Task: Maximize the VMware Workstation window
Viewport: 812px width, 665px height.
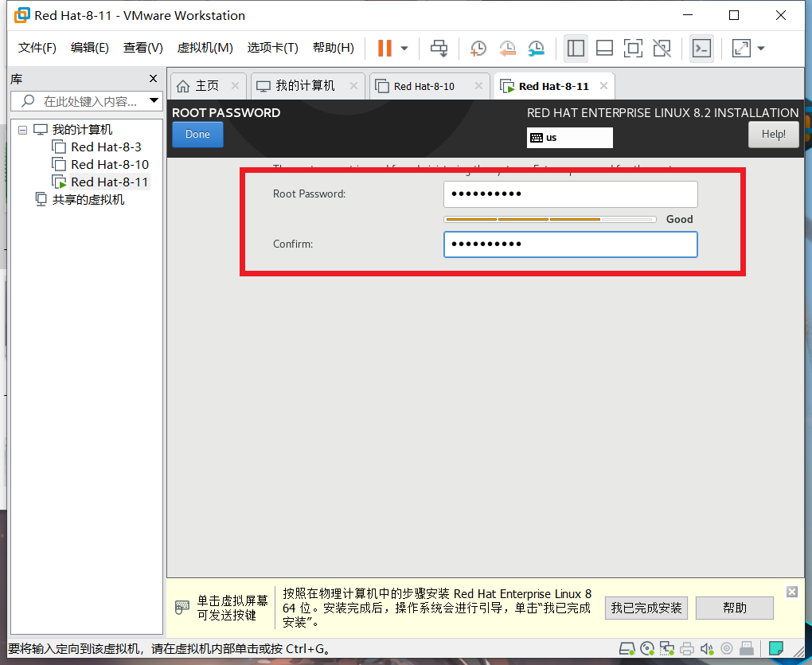Action: click(734, 16)
